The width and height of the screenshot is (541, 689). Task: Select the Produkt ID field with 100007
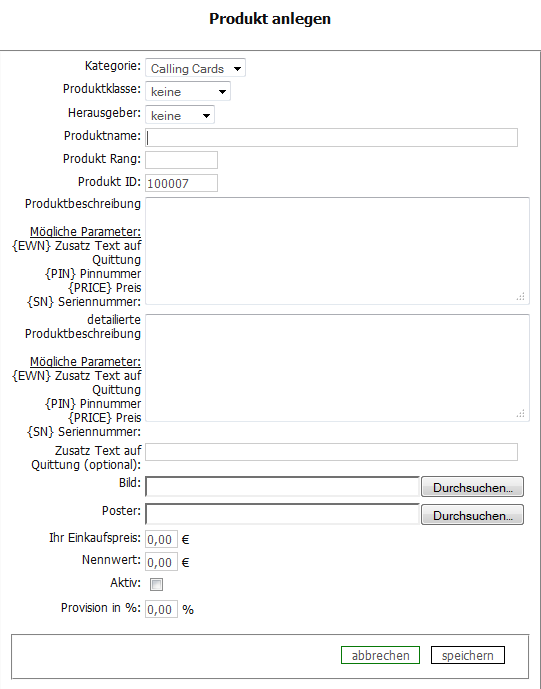pos(182,183)
